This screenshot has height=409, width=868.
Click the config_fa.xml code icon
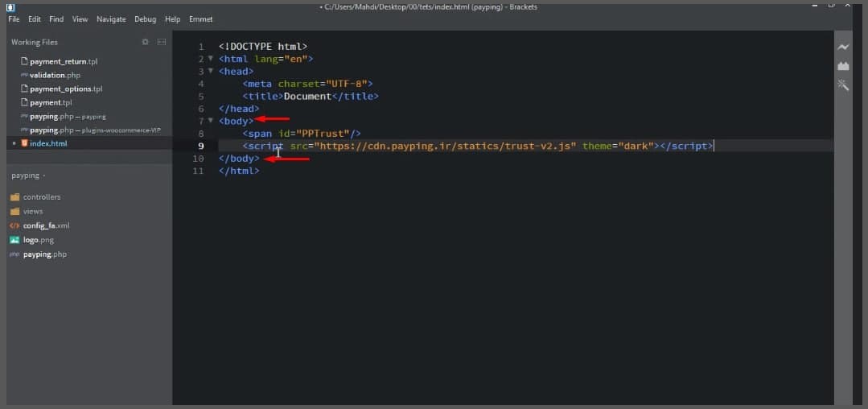(15, 225)
